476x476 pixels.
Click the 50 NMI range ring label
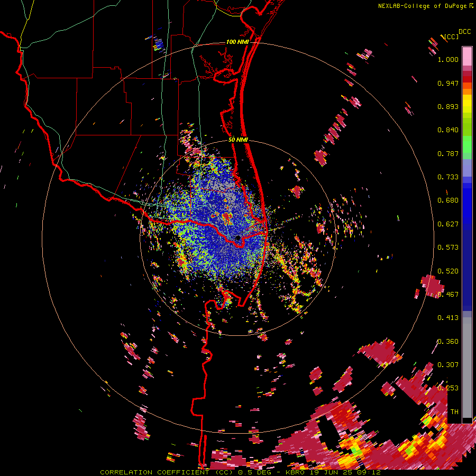[x=238, y=140]
